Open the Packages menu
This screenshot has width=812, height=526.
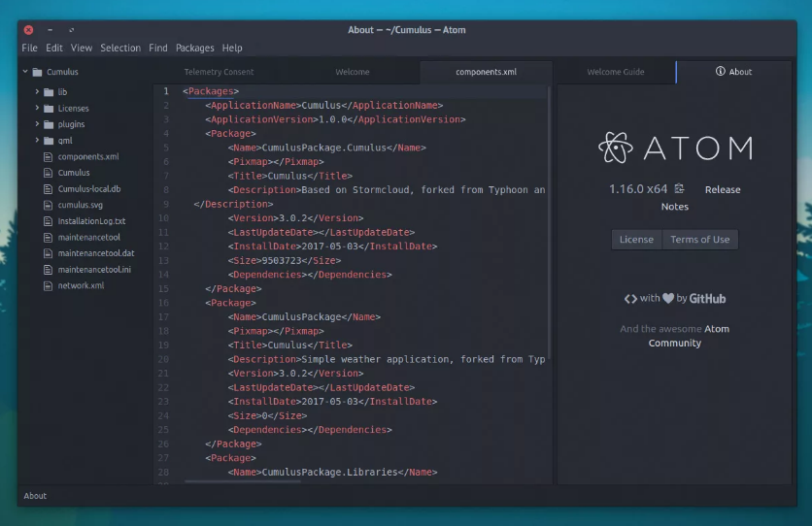click(x=194, y=48)
